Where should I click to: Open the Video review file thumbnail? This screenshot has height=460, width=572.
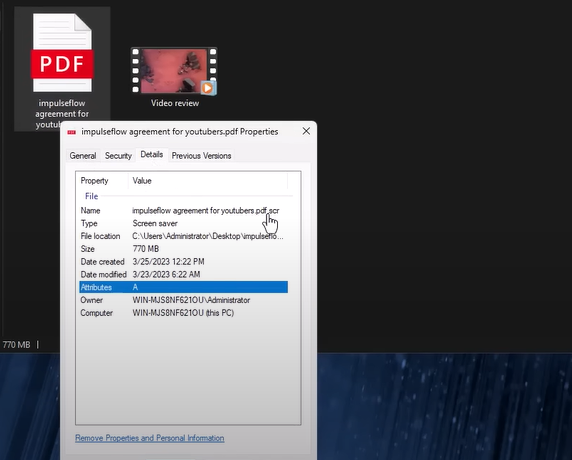(x=174, y=71)
